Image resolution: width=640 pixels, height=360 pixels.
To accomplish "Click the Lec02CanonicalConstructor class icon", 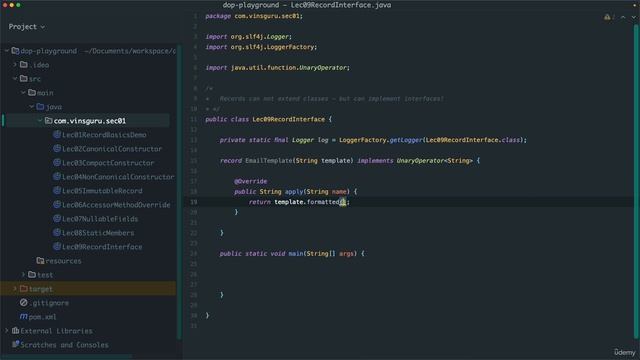I will click(x=57, y=149).
